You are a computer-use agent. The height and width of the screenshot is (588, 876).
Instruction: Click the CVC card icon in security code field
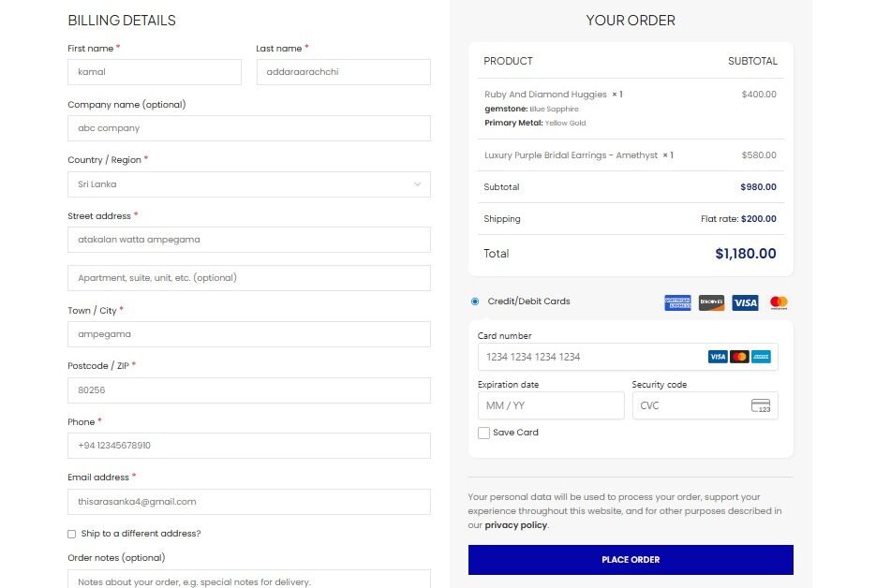click(x=761, y=405)
